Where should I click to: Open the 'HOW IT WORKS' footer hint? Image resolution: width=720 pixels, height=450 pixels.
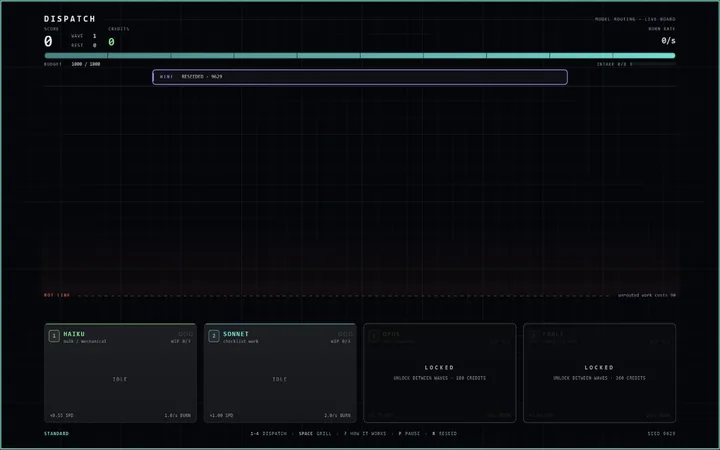click(365, 433)
